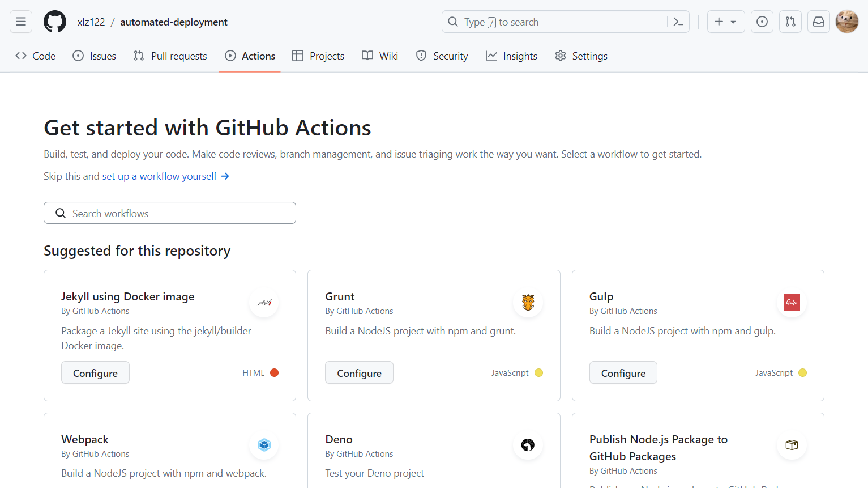The width and height of the screenshot is (868, 488).
Task: Click the Publish Node.js Package box icon
Action: (792, 445)
